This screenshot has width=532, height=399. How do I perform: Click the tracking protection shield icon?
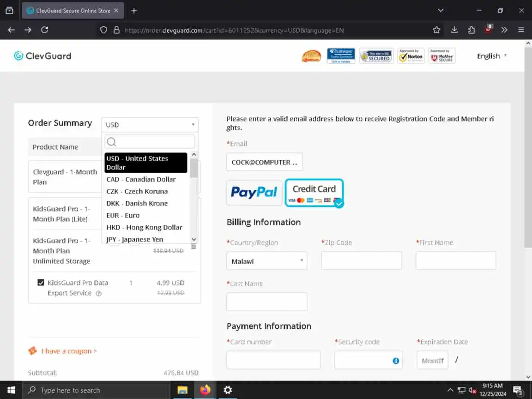click(x=103, y=30)
